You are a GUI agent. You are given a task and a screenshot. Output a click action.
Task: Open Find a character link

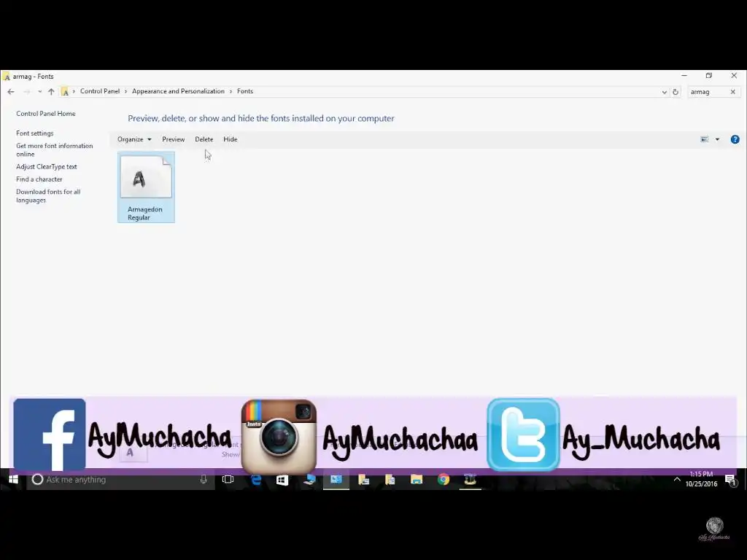(39, 179)
